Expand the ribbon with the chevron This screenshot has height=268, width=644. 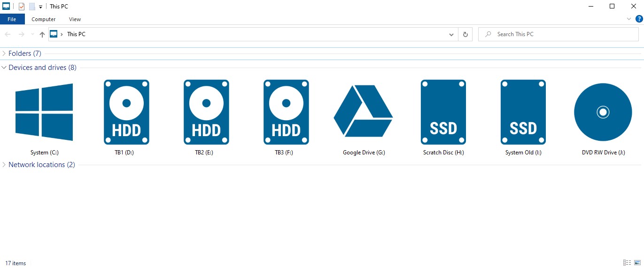(x=629, y=19)
